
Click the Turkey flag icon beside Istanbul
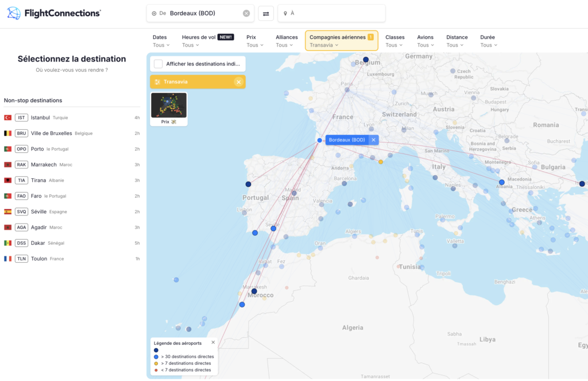pos(7,117)
